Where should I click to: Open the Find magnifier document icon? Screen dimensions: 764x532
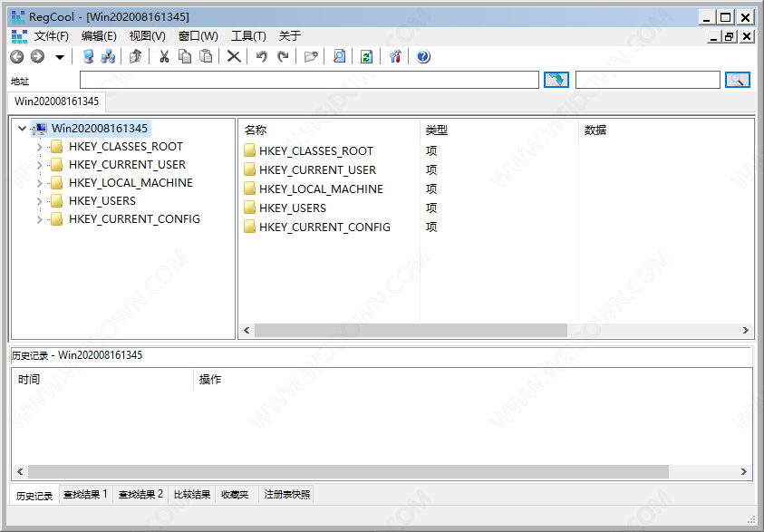point(339,57)
